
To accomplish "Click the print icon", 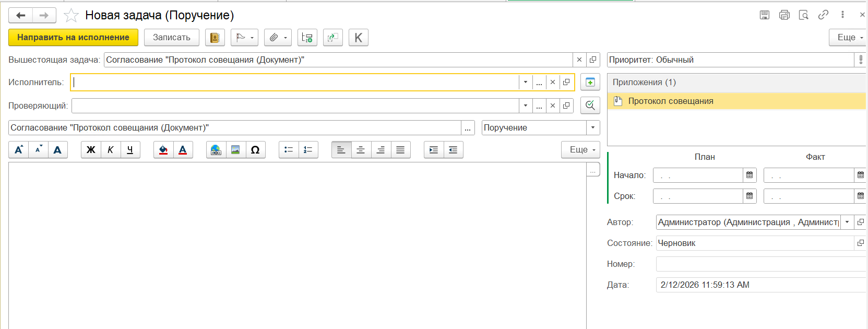I will pos(784,15).
